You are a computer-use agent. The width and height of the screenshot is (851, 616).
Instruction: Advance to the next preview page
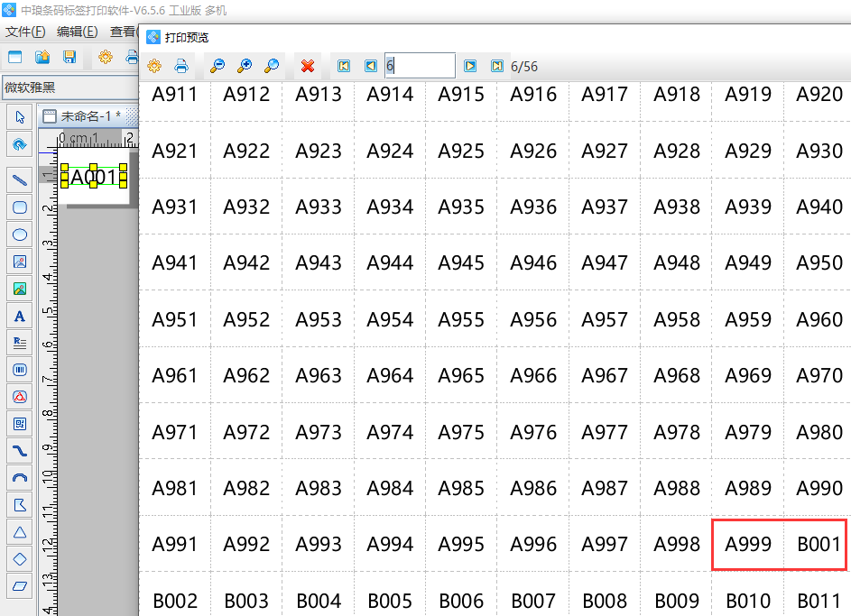[x=470, y=66]
